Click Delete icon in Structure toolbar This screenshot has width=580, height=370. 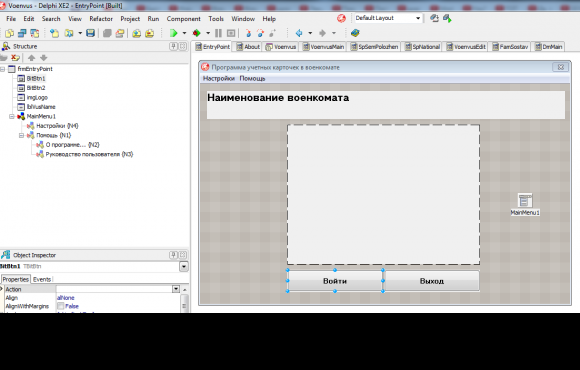15,58
